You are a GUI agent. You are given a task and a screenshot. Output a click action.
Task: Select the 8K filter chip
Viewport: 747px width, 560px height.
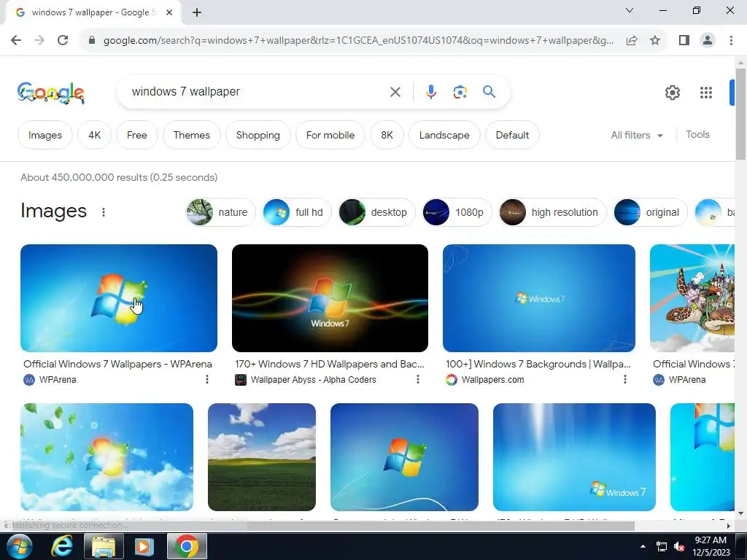click(387, 135)
